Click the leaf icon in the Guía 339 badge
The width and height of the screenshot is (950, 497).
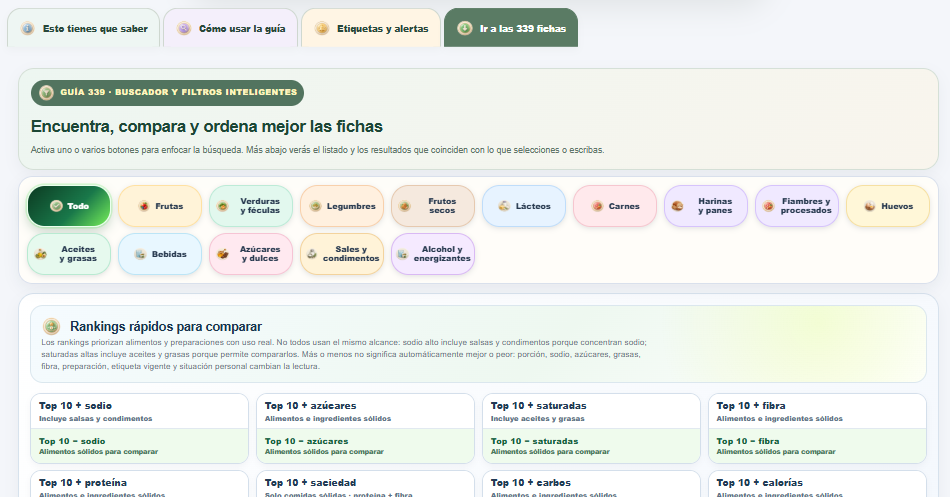tap(46, 93)
